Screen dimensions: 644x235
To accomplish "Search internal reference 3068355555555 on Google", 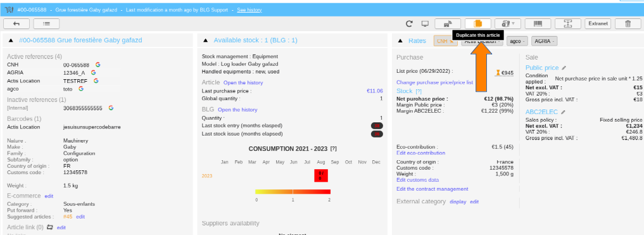I will [x=111, y=108].
